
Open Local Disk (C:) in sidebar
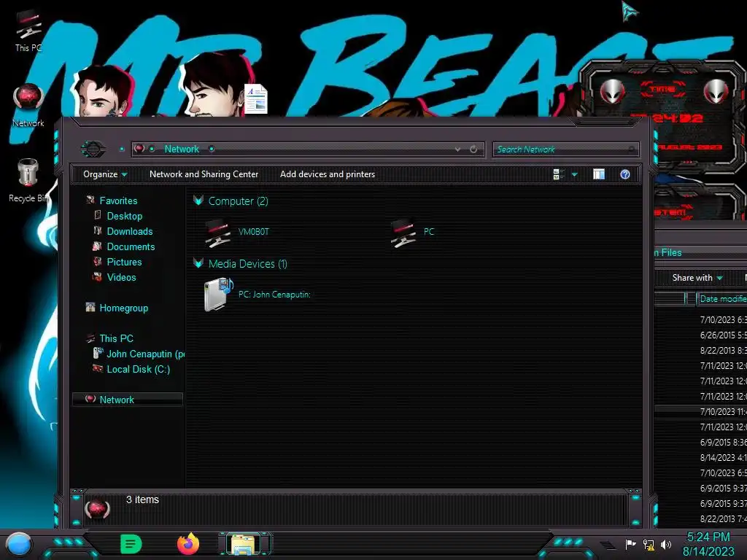pyautogui.click(x=138, y=369)
